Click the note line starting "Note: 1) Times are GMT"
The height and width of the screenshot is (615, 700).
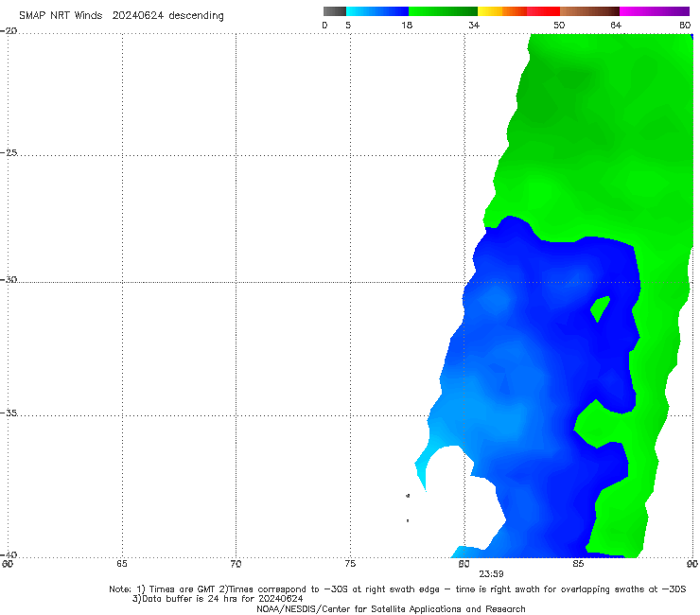(397, 589)
